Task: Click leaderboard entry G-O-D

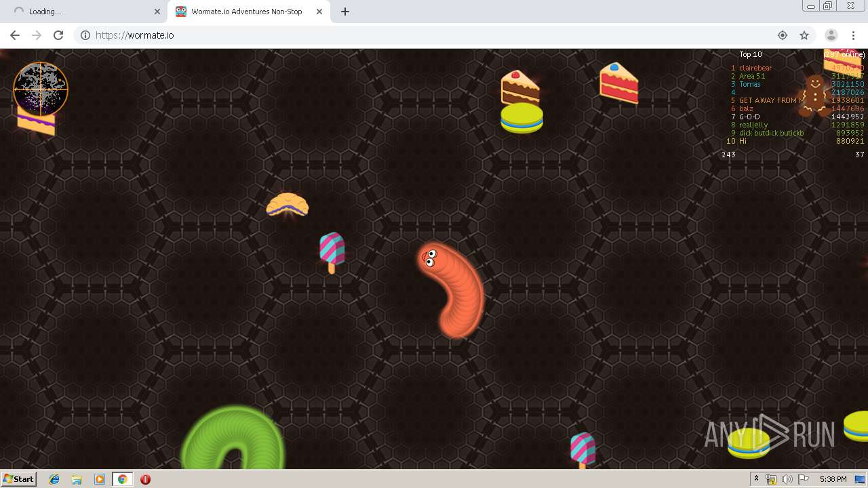Action: 749,117
